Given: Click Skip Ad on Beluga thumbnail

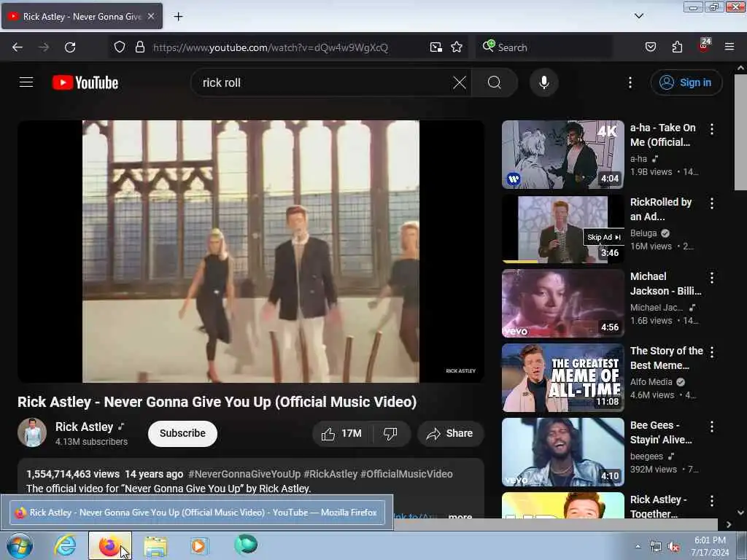Looking at the screenshot, I should click(603, 237).
